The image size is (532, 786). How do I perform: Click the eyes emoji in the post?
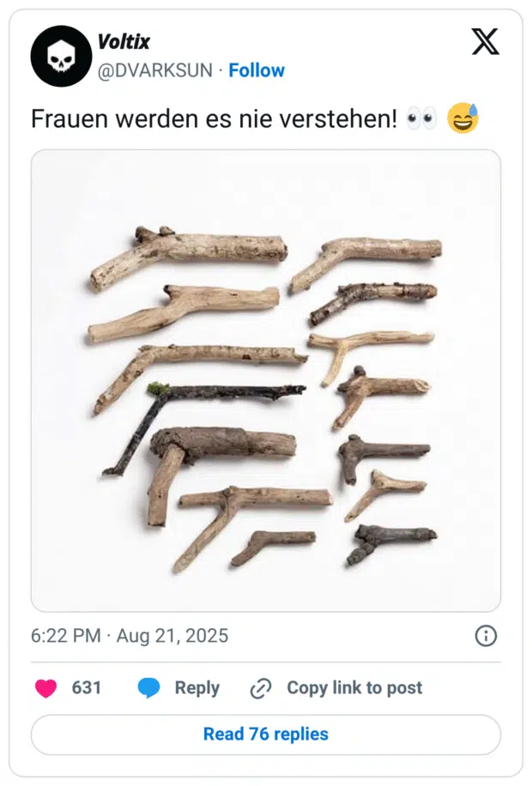click(x=422, y=119)
